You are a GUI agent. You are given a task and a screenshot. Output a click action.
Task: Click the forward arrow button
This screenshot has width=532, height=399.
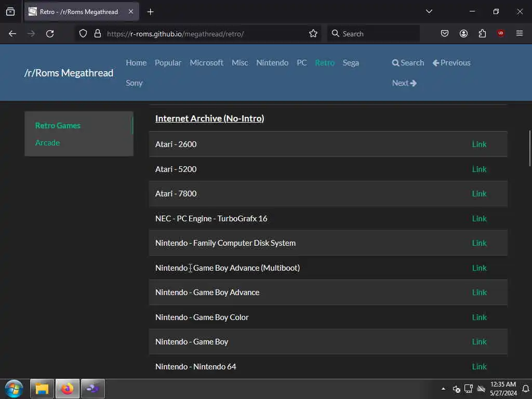31,34
